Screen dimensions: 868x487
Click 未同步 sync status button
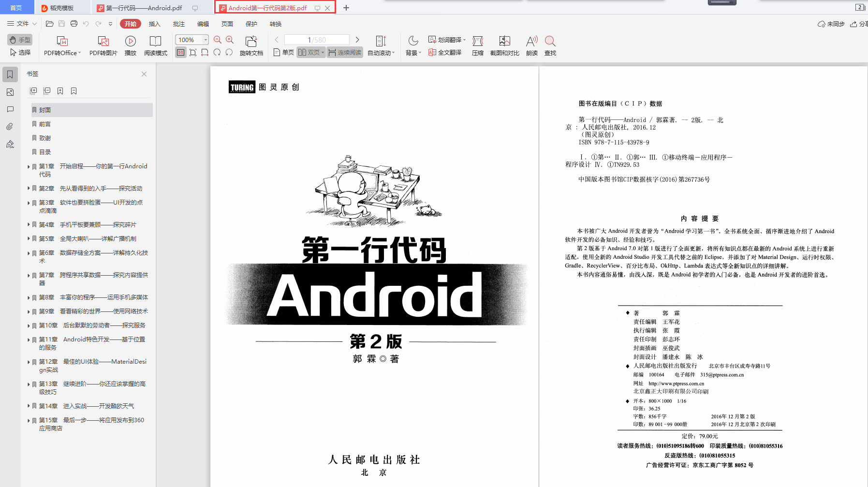coord(831,24)
